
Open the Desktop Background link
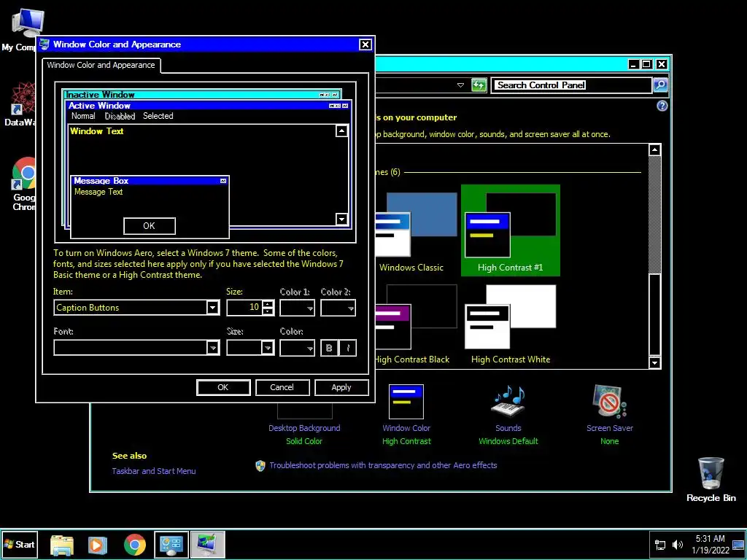tap(304, 428)
